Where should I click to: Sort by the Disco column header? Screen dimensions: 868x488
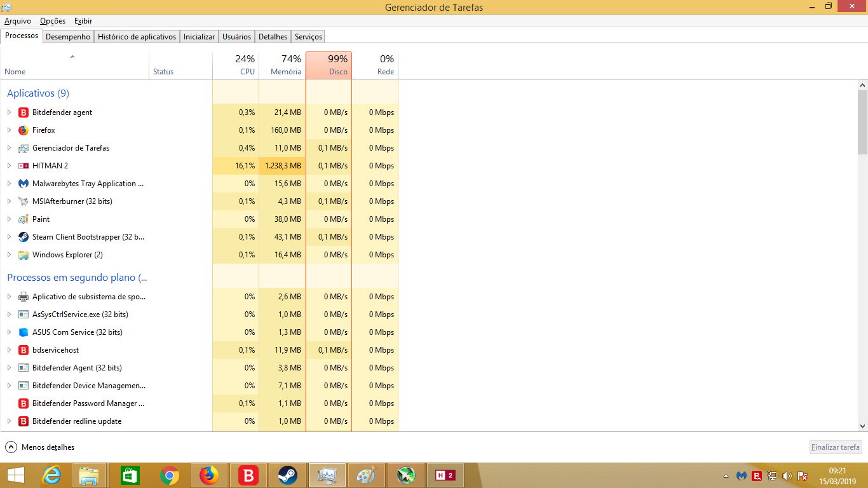[329, 65]
